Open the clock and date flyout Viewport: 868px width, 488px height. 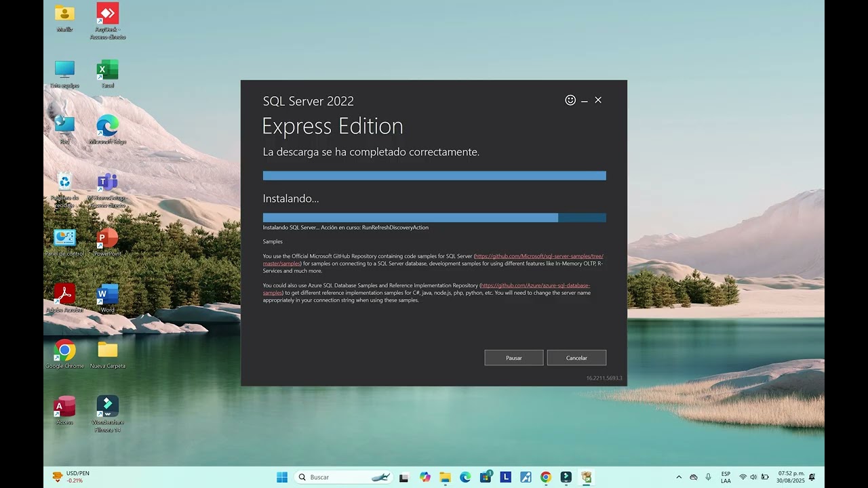coord(790,477)
